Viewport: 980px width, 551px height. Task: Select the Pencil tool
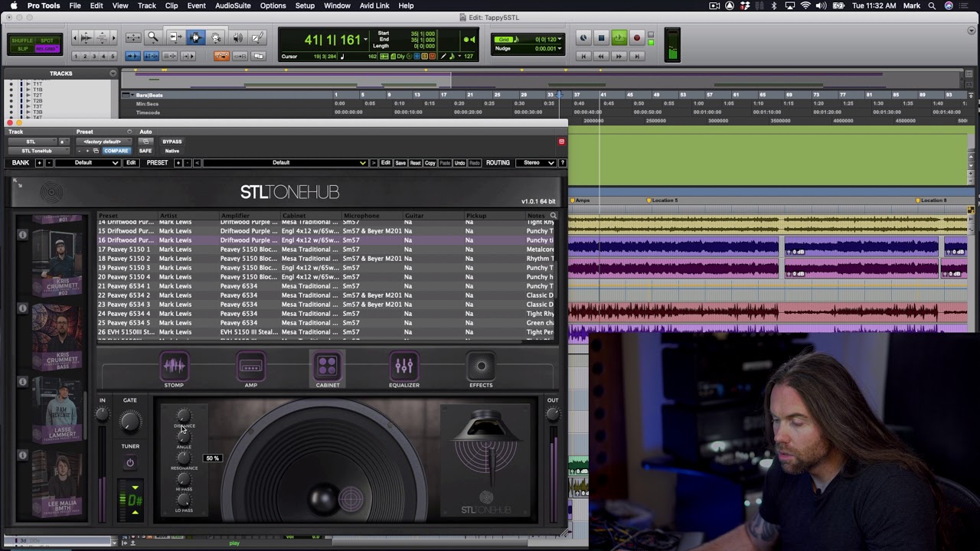point(258,37)
